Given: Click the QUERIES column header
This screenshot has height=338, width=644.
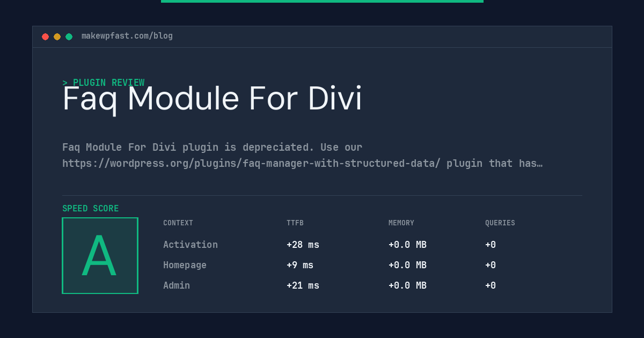Looking at the screenshot, I should (x=500, y=223).
